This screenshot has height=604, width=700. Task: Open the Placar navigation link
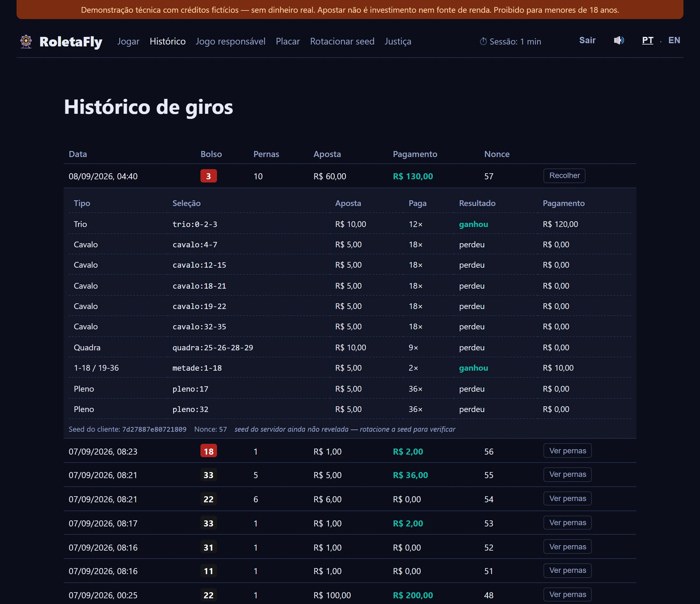pyautogui.click(x=288, y=41)
